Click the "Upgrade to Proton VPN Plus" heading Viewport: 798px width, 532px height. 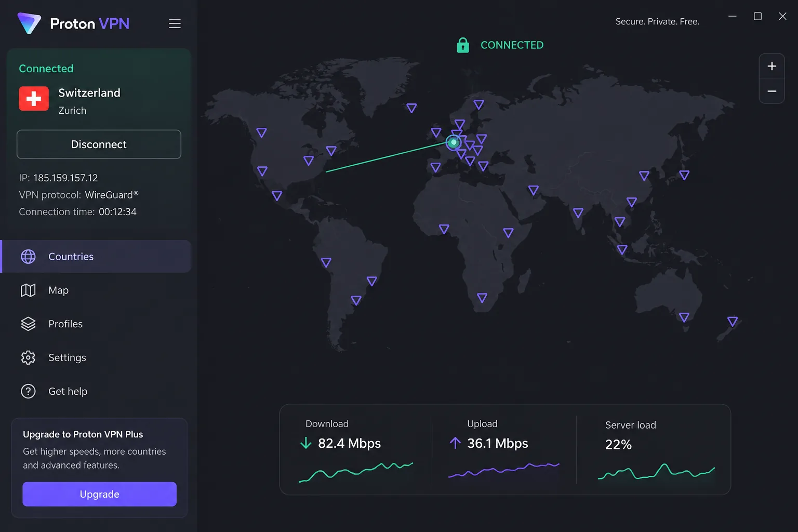point(83,434)
